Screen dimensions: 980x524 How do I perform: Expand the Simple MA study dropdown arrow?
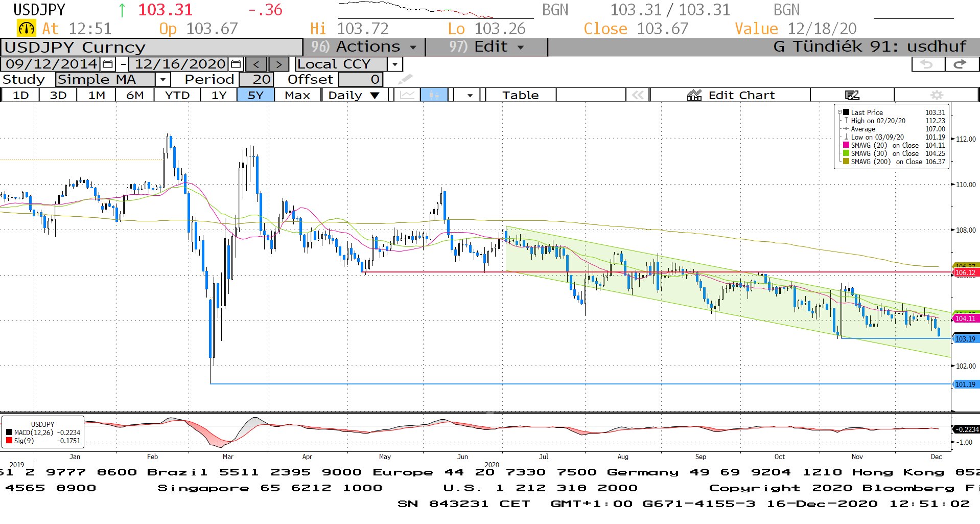162,80
